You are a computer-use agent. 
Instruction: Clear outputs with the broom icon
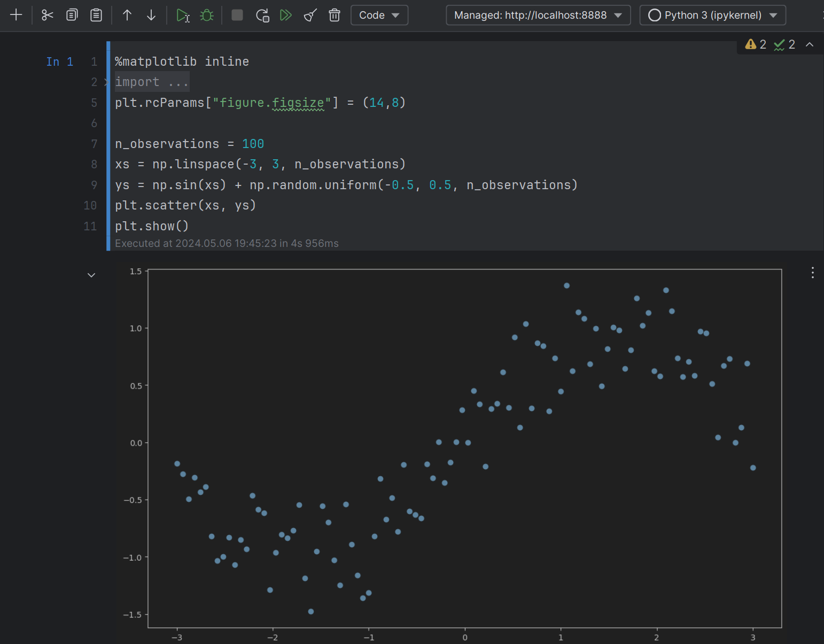click(x=310, y=15)
